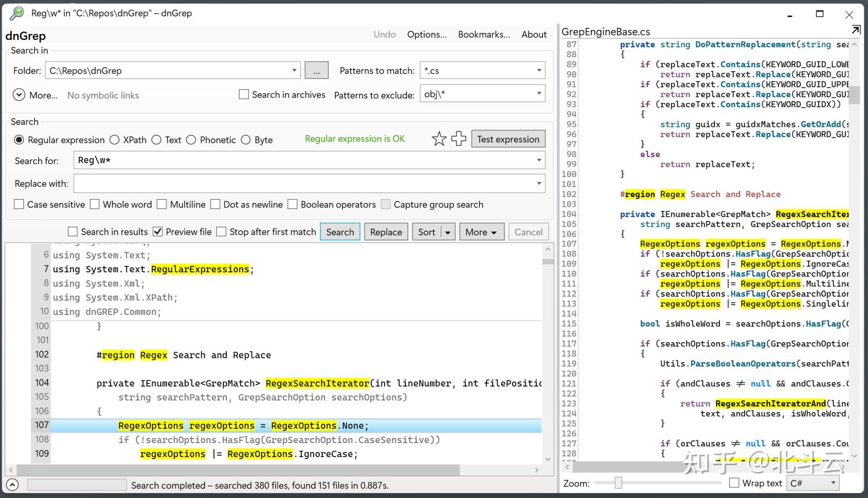Select the XPath search type
868x498 pixels.
pos(115,140)
